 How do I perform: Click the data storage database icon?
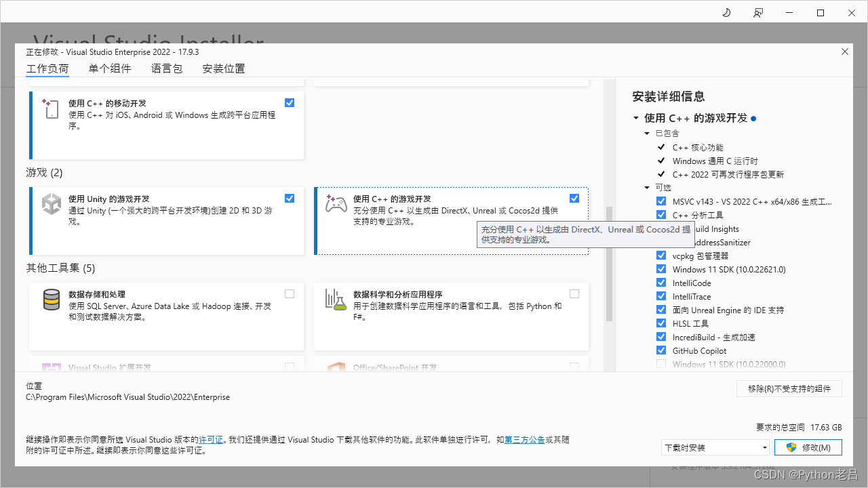[52, 300]
